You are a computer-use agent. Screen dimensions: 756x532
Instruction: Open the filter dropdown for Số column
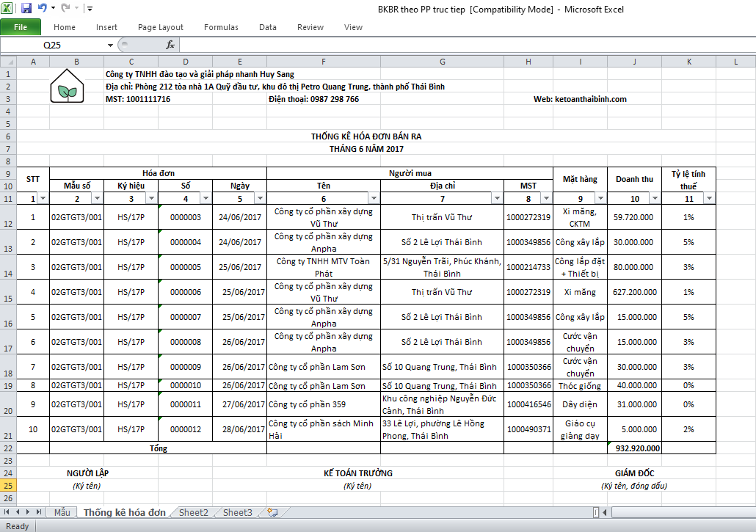click(x=206, y=199)
